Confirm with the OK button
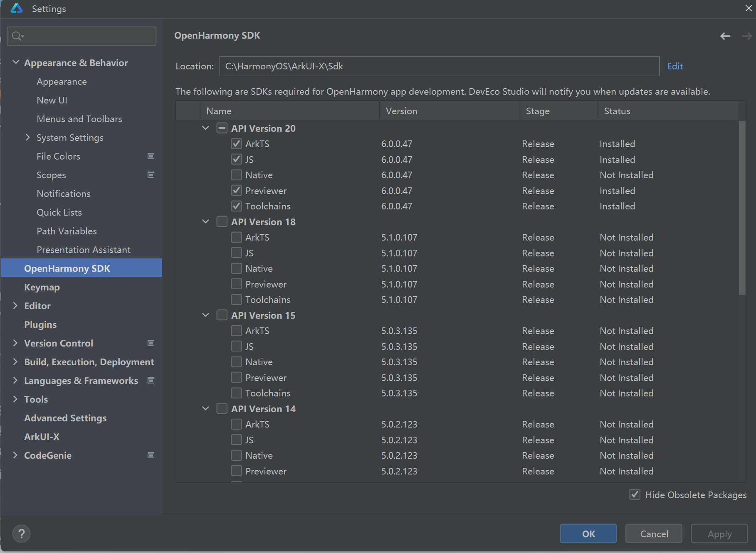756x553 pixels. click(x=588, y=533)
